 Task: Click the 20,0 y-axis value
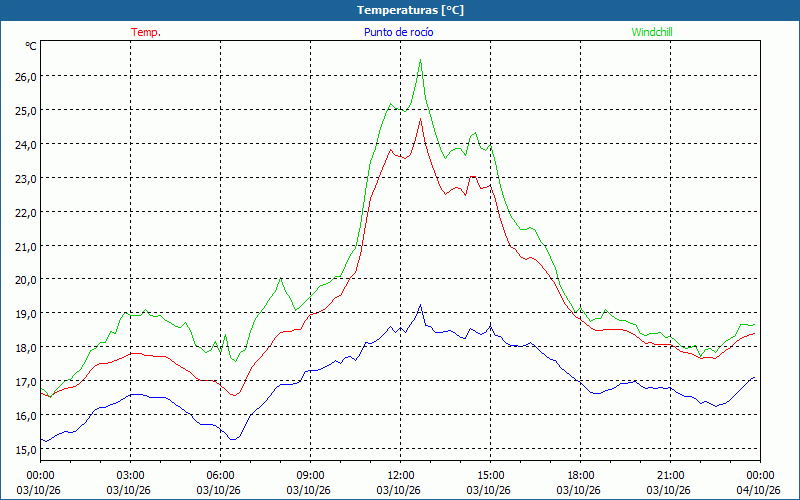[x=26, y=280]
